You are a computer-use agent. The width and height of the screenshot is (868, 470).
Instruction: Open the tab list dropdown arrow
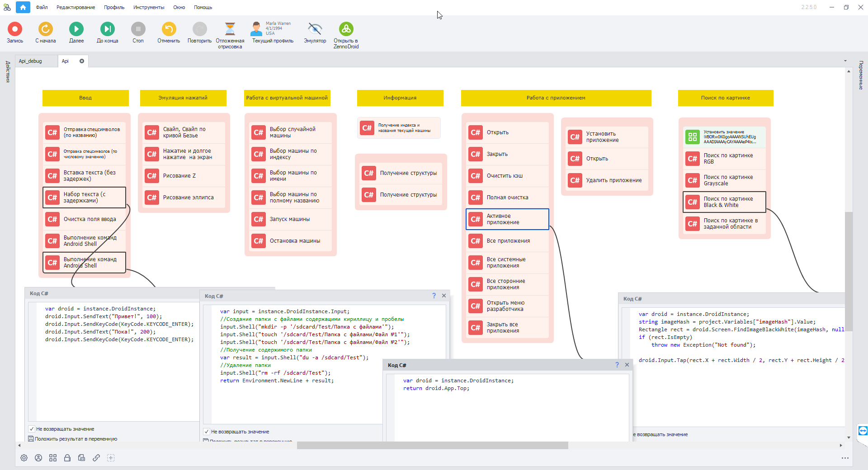click(845, 61)
